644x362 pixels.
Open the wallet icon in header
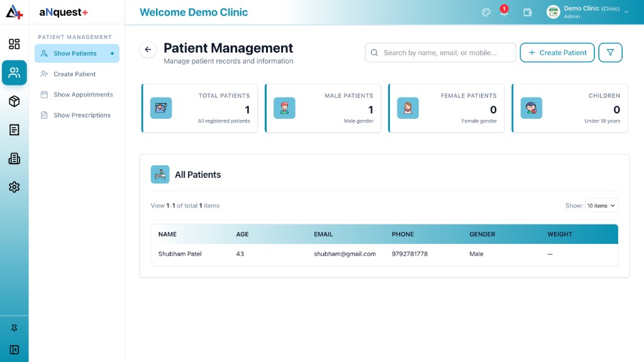pyautogui.click(x=528, y=13)
